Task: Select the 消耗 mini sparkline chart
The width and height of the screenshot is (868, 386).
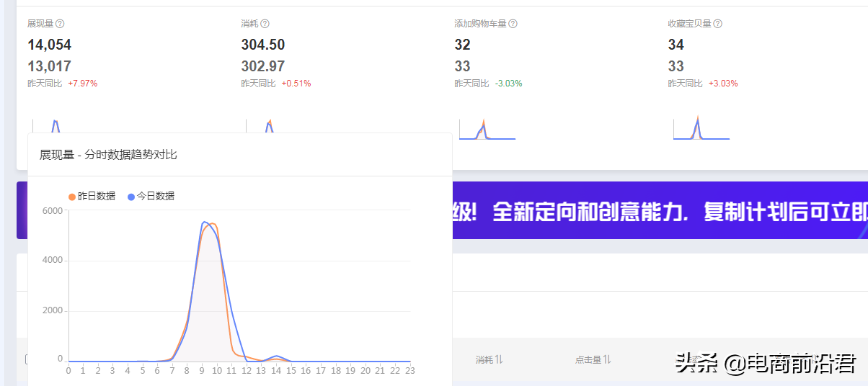Action: pos(269,126)
